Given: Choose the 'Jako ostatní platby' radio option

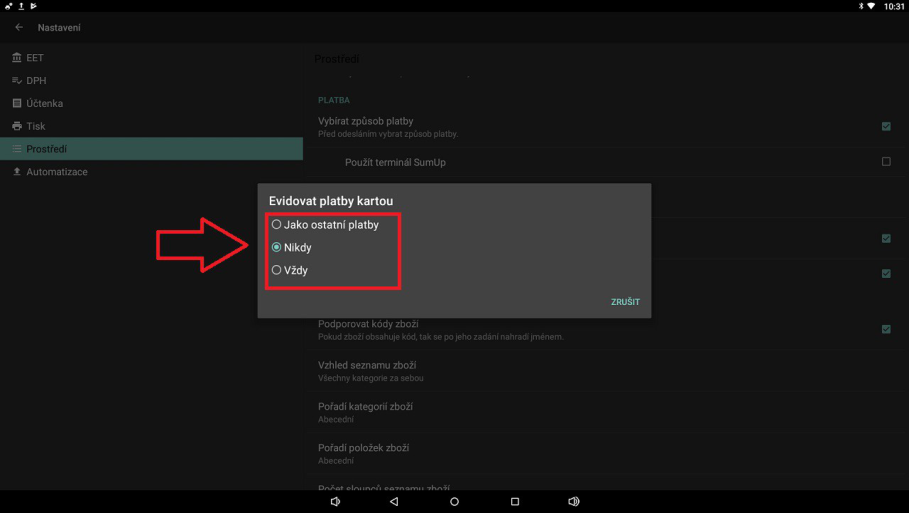Looking at the screenshot, I should (277, 225).
